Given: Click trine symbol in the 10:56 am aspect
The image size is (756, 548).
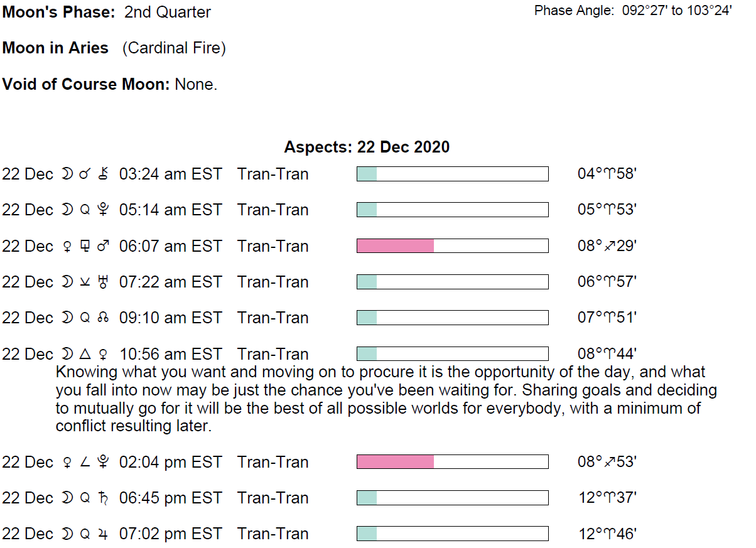Looking at the screenshot, I should (85, 354).
